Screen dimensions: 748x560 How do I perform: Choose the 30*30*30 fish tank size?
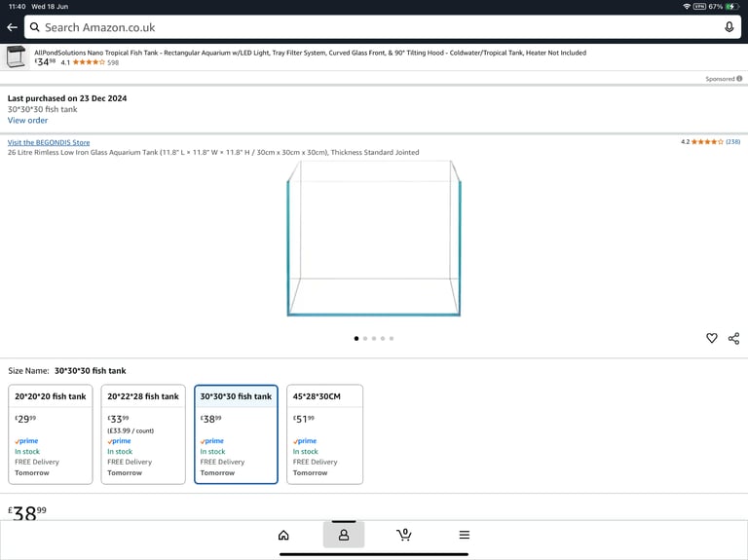(x=236, y=434)
